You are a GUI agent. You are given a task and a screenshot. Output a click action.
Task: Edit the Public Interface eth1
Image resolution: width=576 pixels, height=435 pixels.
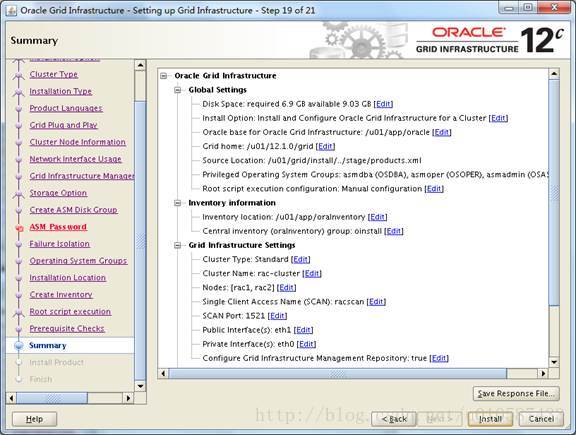[303, 330]
